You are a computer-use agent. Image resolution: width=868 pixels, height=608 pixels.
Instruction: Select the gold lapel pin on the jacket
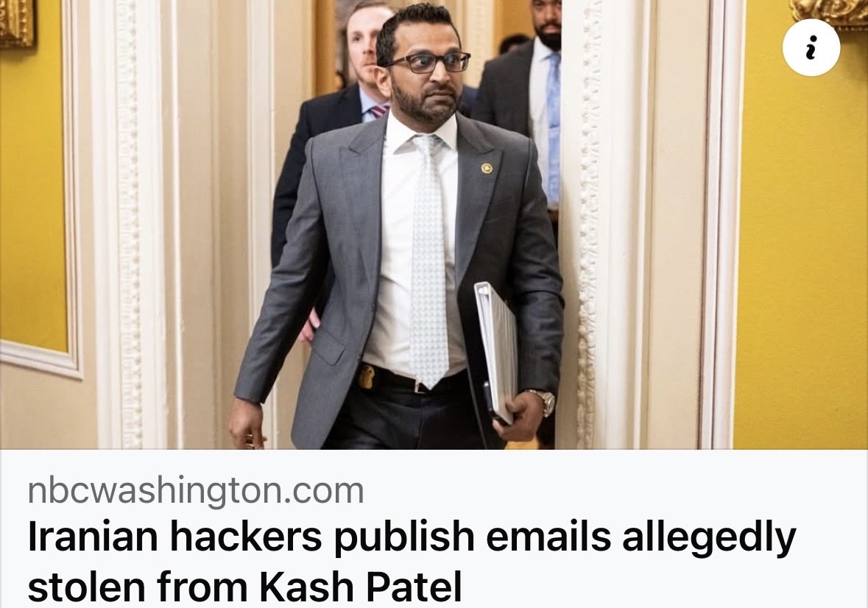click(487, 167)
